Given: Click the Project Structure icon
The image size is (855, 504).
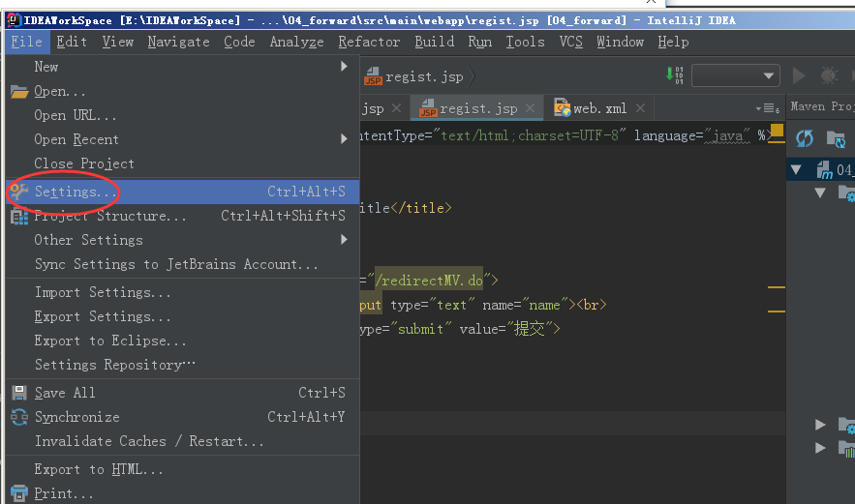Looking at the screenshot, I should coord(19,217).
